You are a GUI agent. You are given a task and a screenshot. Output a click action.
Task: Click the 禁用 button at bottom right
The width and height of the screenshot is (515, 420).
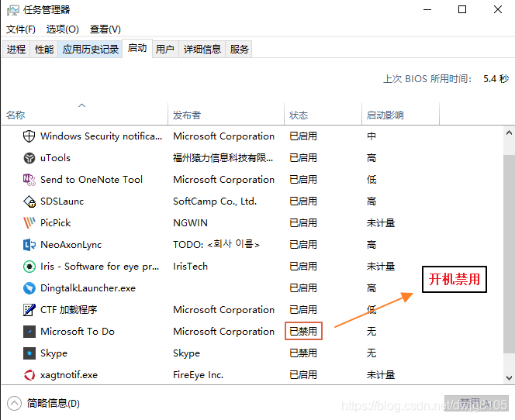click(x=476, y=403)
